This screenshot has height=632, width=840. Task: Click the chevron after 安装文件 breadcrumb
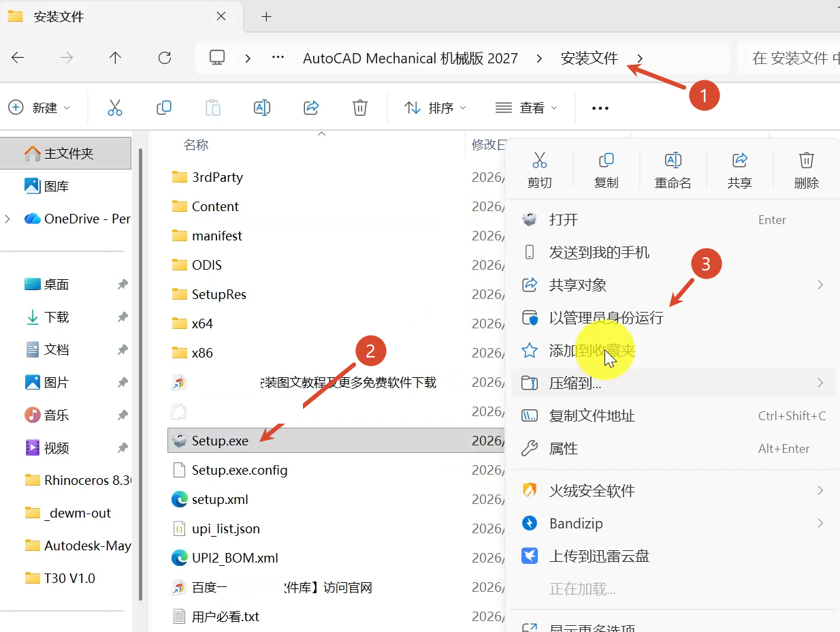point(640,59)
